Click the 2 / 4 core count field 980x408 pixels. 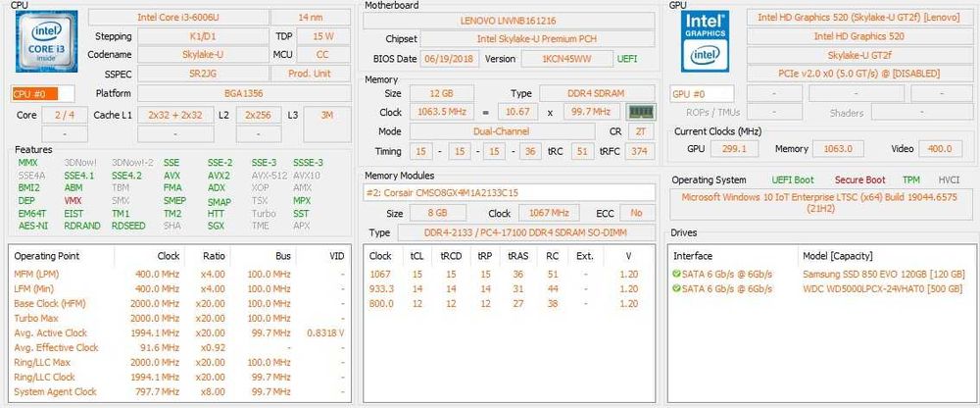coord(65,115)
